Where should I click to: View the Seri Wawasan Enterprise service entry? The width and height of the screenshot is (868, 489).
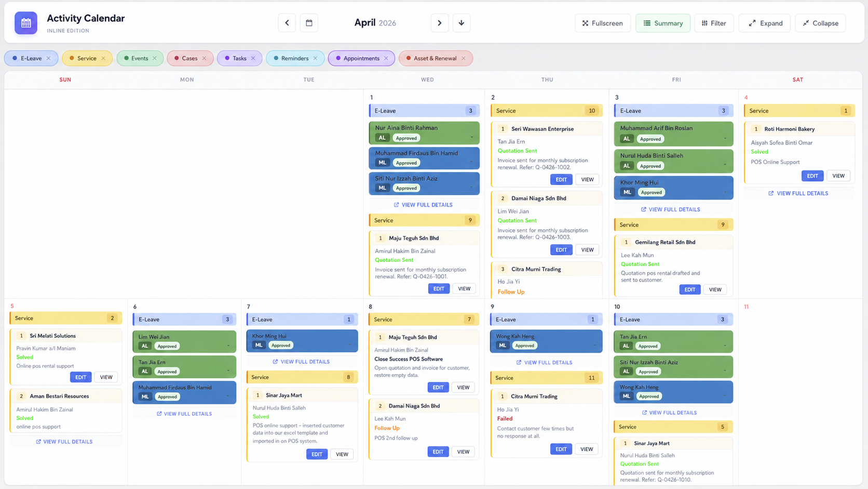[x=587, y=179]
